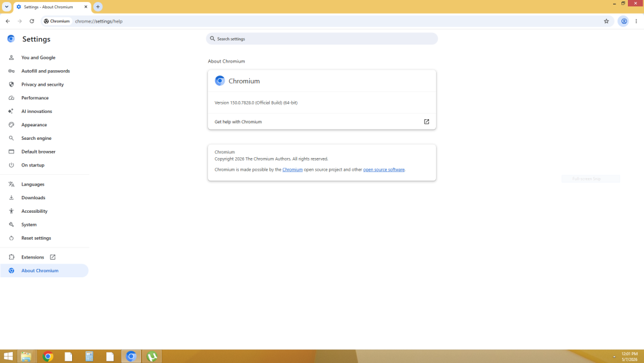This screenshot has width=644, height=363.
Task: Click the back navigation arrow
Action: coord(8,21)
